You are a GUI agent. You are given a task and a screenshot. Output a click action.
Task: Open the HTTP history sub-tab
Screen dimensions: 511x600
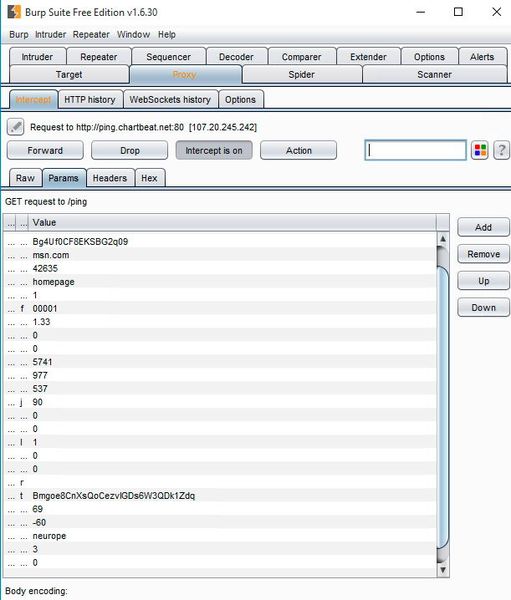pyautogui.click(x=90, y=99)
